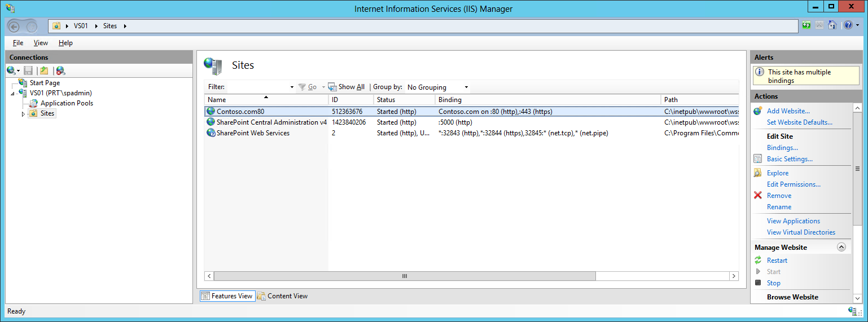Click the Back navigation arrow
This screenshot has height=322, width=868.
pyautogui.click(x=15, y=26)
